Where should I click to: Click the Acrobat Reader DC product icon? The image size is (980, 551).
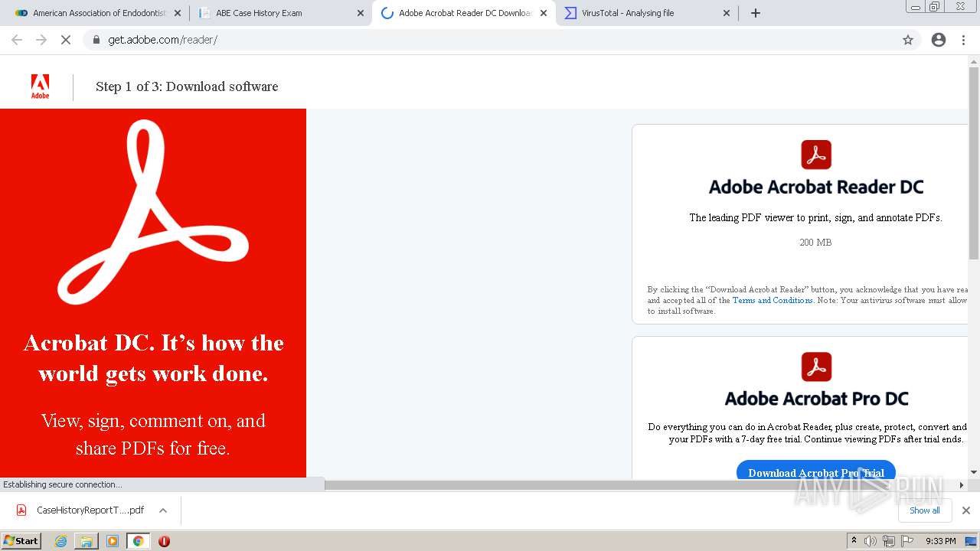pyautogui.click(x=816, y=155)
